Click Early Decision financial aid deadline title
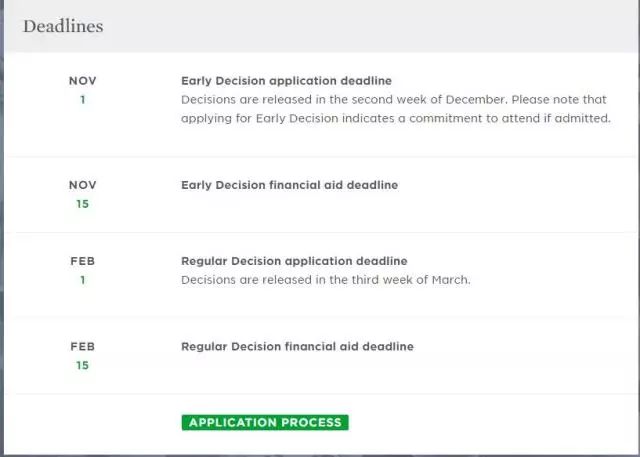The width and height of the screenshot is (640, 457). tap(289, 185)
